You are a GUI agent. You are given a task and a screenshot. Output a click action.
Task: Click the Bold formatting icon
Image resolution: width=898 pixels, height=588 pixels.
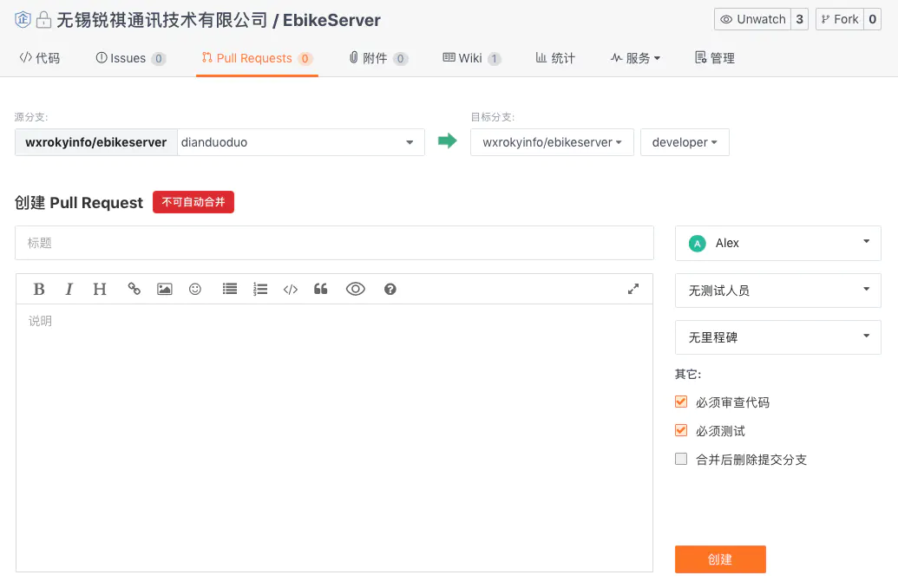point(39,290)
